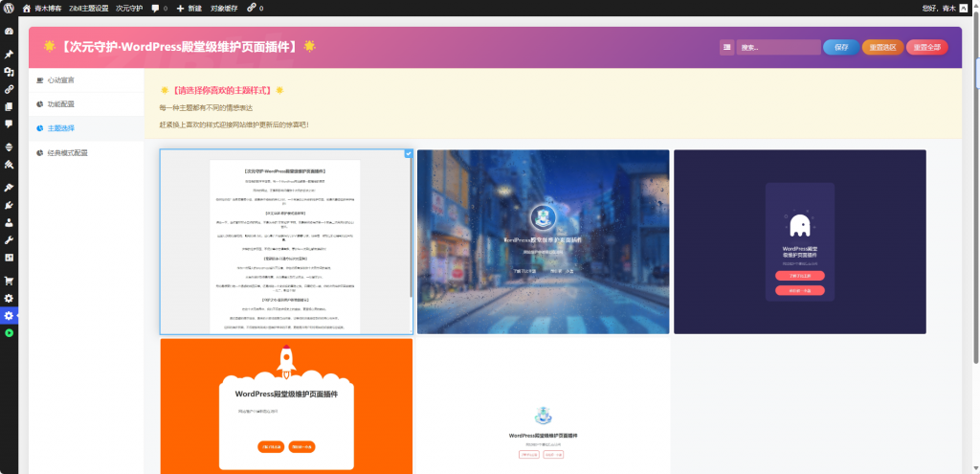Click the red 重置全部 button

coord(926,47)
